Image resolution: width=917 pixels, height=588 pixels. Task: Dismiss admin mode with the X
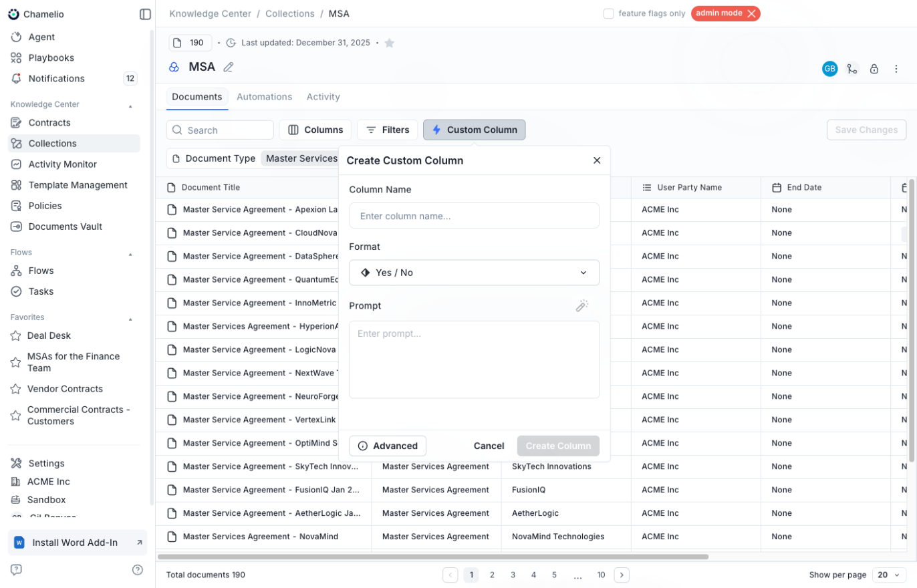(751, 13)
